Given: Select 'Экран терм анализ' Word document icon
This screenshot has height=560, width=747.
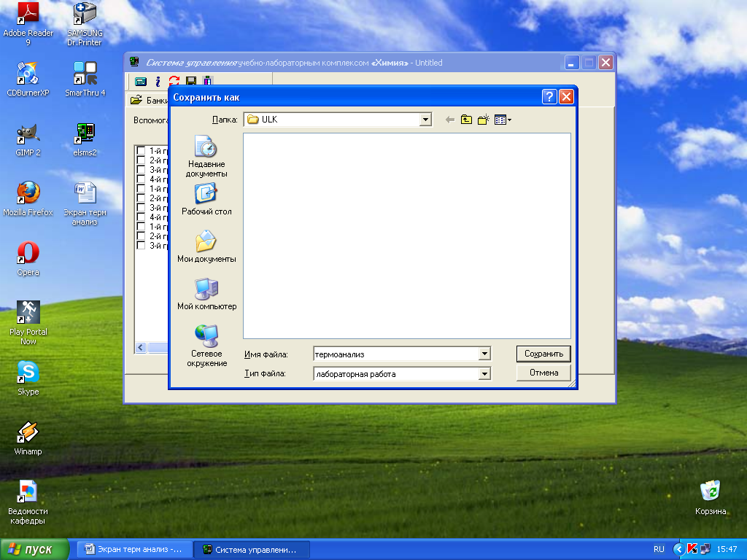Looking at the screenshot, I should (x=85, y=204).
